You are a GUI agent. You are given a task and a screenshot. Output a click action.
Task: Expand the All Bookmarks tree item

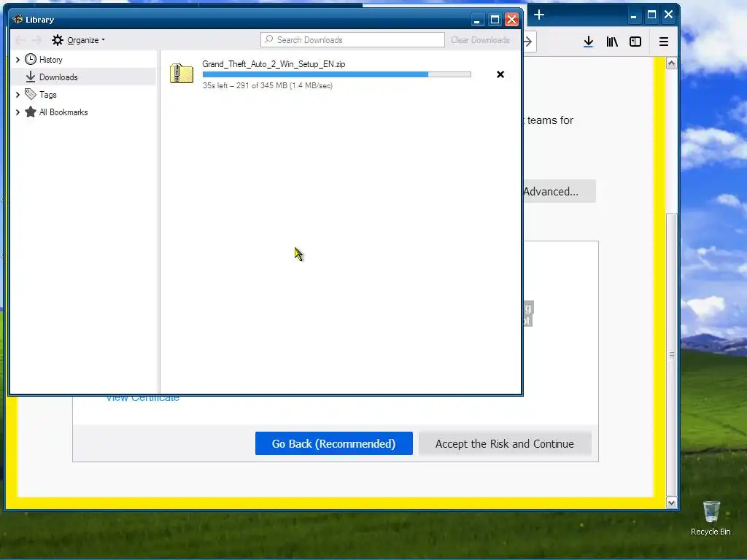[18, 112]
